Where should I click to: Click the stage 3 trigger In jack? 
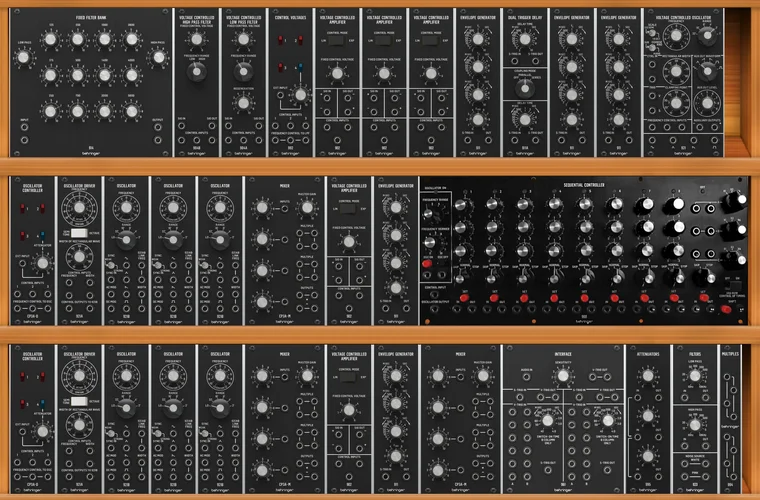click(x=517, y=309)
